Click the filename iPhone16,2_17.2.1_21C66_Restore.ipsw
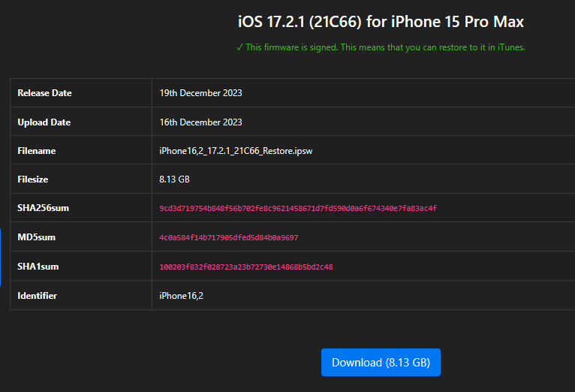 (x=236, y=151)
